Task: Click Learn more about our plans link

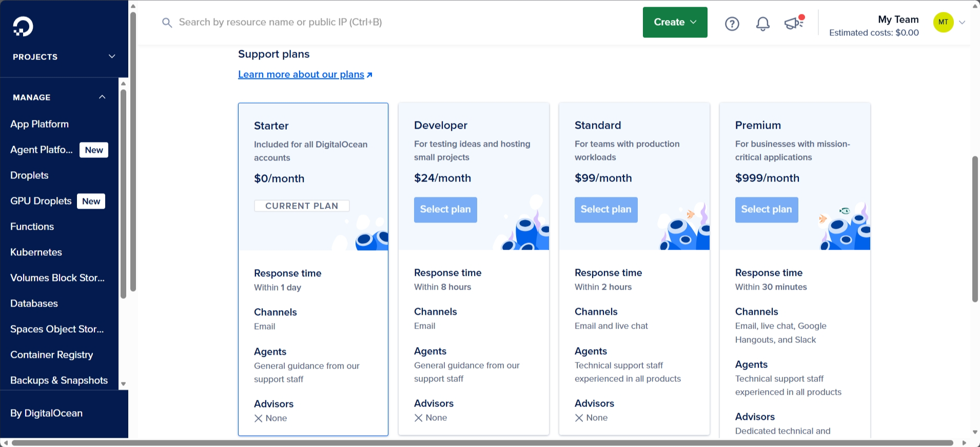Action: tap(301, 74)
